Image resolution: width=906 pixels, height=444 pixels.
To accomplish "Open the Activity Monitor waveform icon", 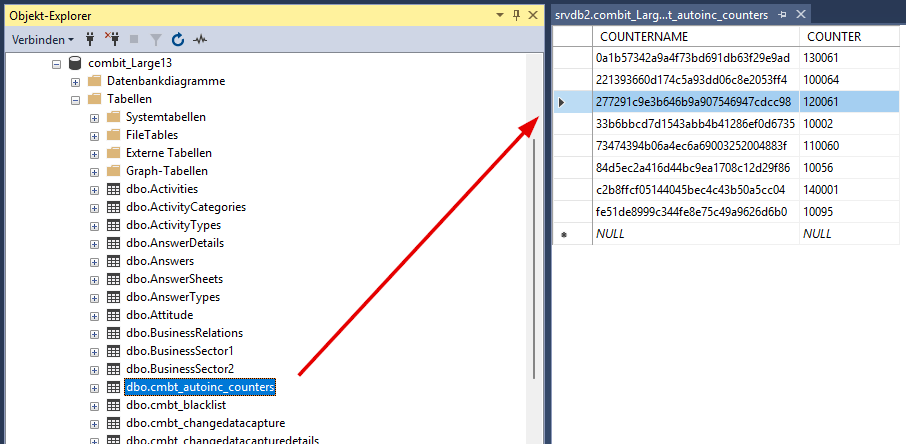I will coord(200,39).
